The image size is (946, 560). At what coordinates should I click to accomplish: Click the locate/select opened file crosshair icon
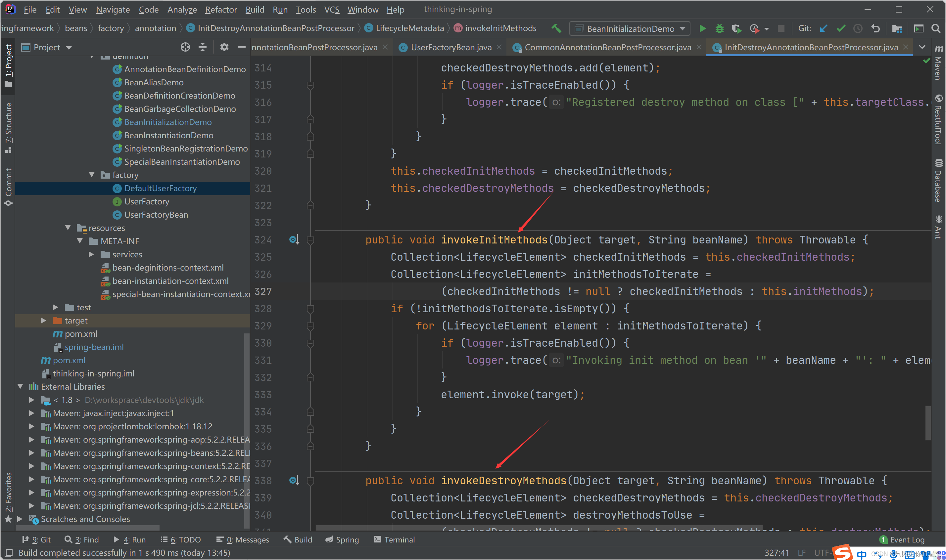click(185, 47)
